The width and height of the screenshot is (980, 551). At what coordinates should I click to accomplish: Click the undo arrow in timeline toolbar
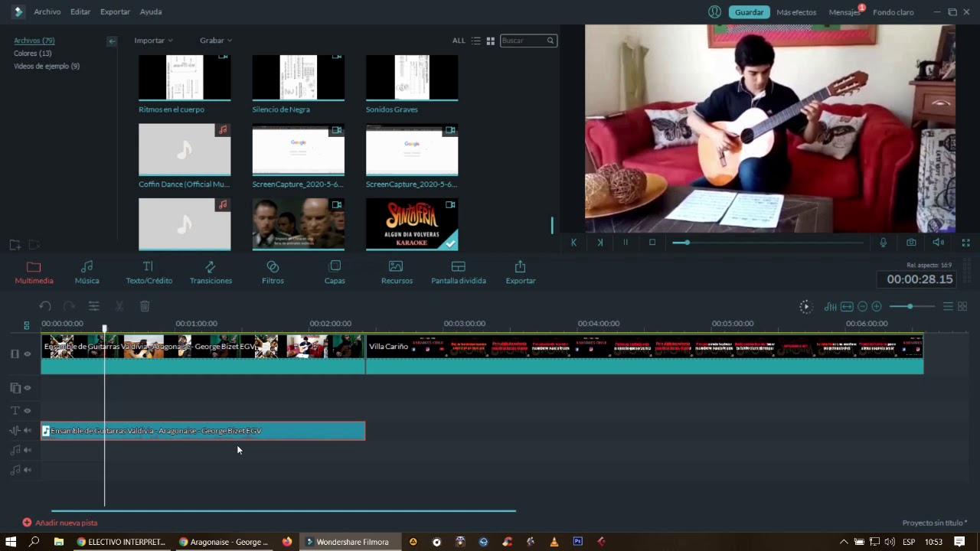click(45, 306)
